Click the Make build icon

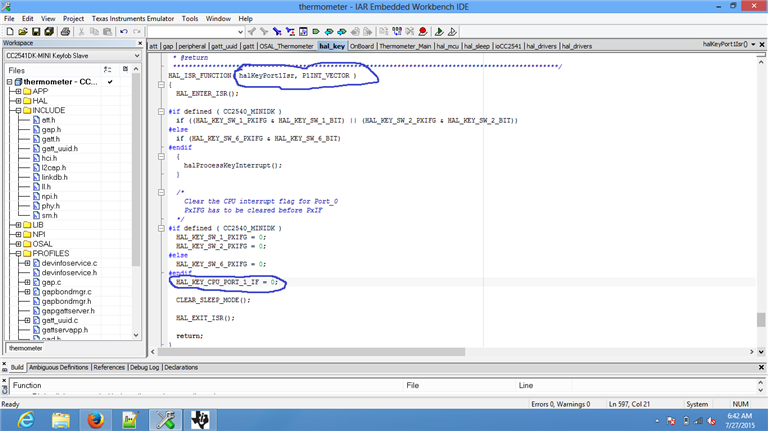(397, 32)
